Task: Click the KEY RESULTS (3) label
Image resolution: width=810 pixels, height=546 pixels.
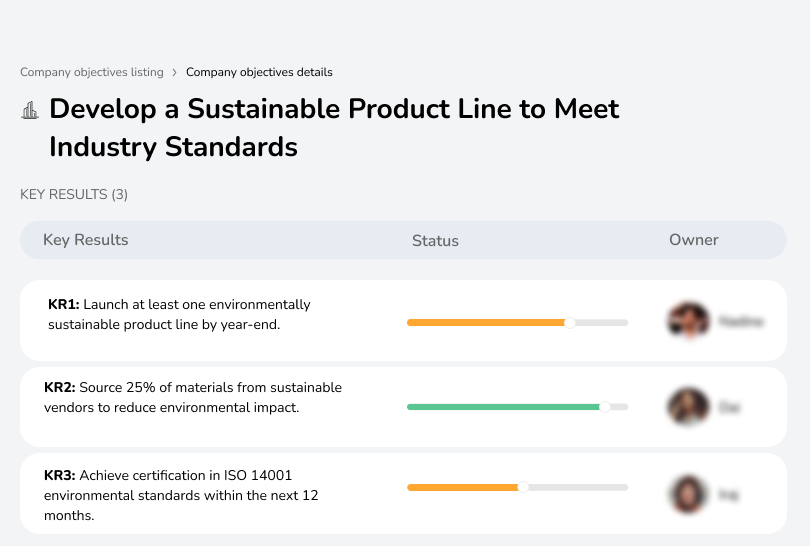Action: pos(74,194)
